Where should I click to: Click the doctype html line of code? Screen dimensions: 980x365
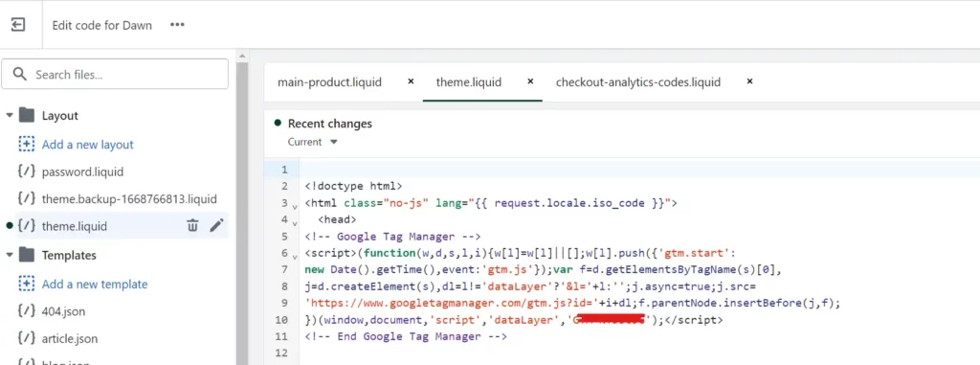pyautogui.click(x=354, y=186)
